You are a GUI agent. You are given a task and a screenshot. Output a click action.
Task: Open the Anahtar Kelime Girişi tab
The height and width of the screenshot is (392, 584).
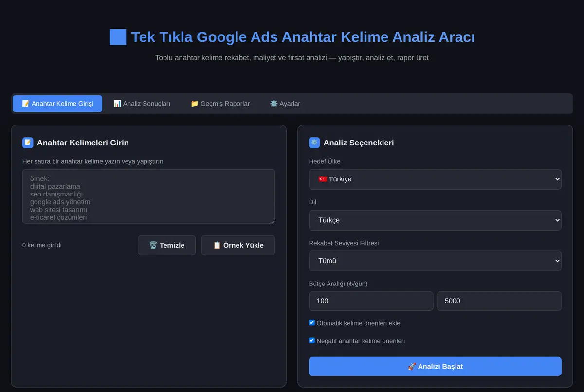click(x=57, y=104)
